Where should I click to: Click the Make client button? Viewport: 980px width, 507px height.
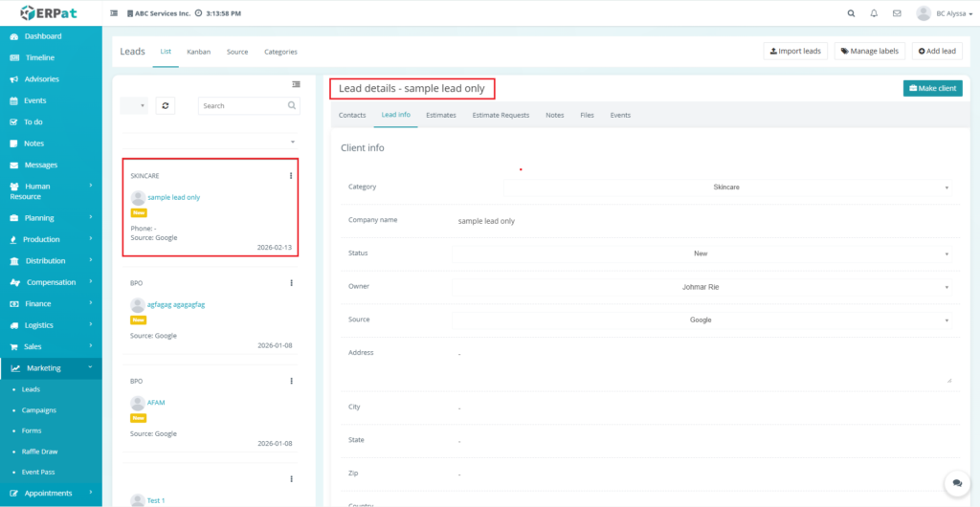click(x=932, y=88)
